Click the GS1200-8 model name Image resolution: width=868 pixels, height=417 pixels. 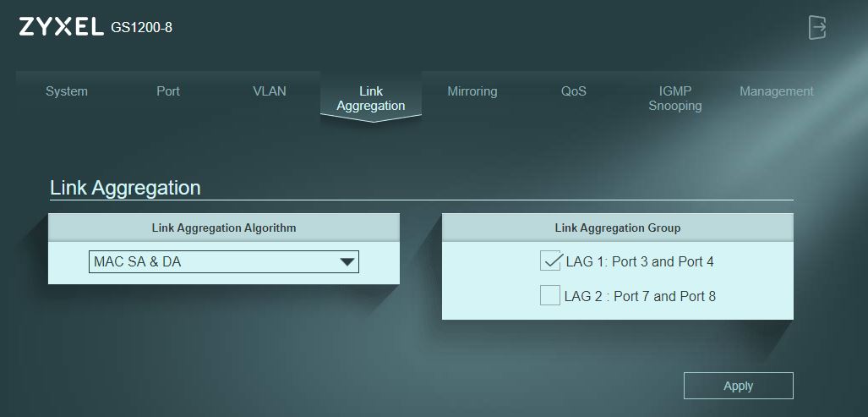click(142, 27)
